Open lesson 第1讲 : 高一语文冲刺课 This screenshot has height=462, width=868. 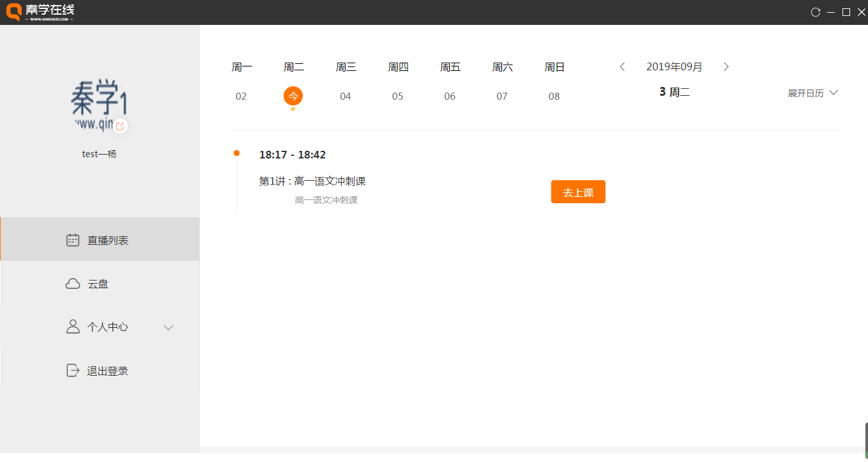click(x=312, y=181)
